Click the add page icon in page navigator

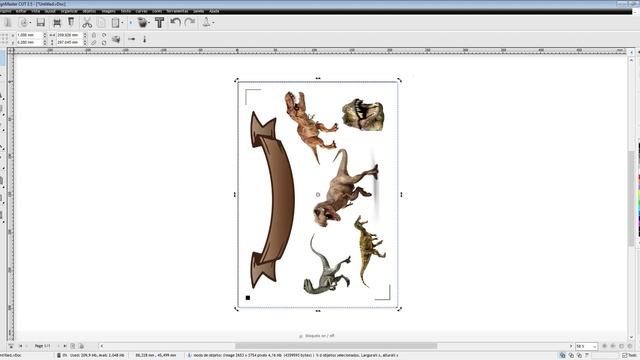pyautogui.click(x=73, y=346)
